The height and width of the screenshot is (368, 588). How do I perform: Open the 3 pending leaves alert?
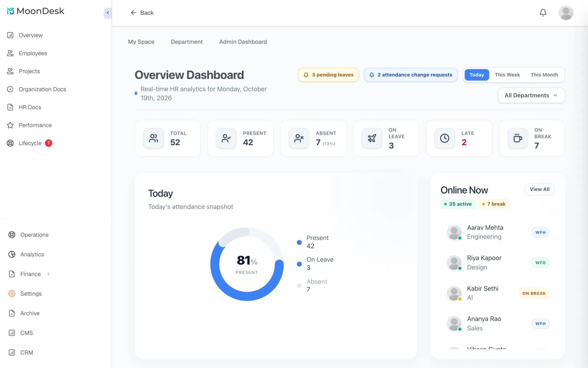point(328,75)
